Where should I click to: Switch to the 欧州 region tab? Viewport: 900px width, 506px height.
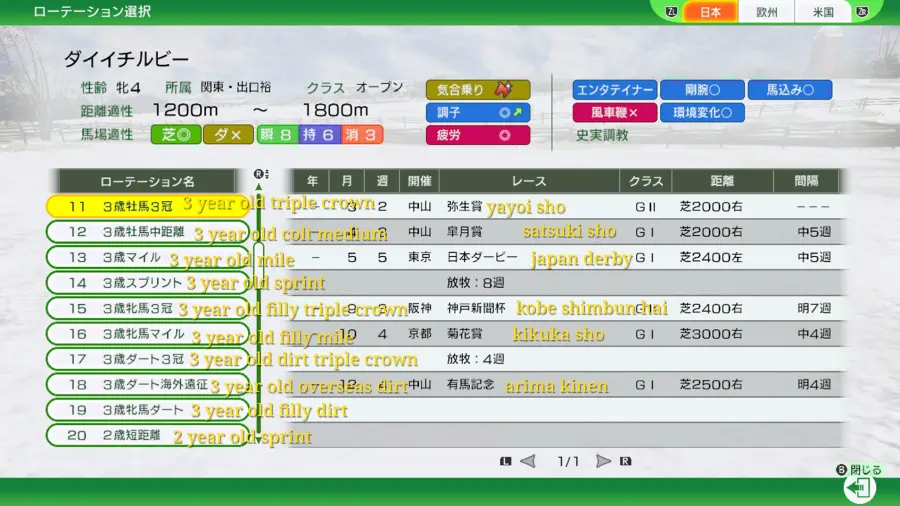767,12
